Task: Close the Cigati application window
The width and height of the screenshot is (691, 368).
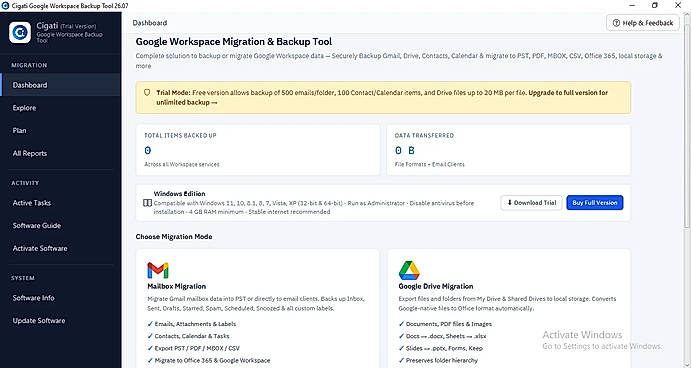Action: tap(678, 5)
